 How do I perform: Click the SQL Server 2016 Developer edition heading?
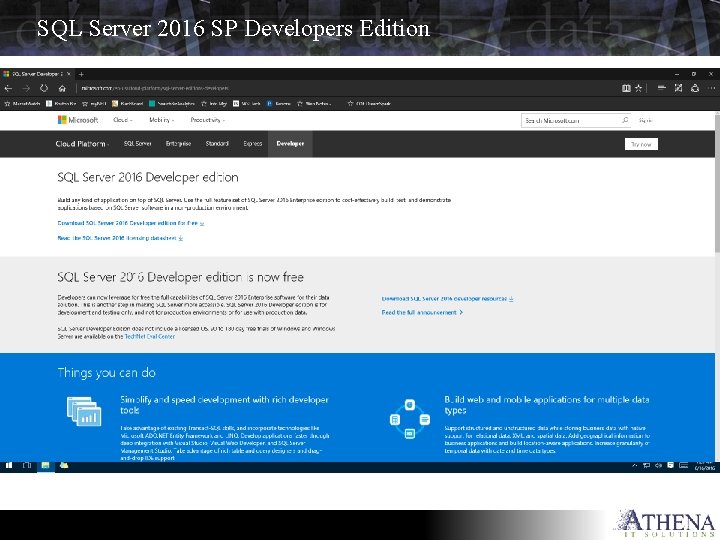pyautogui.click(x=148, y=177)
